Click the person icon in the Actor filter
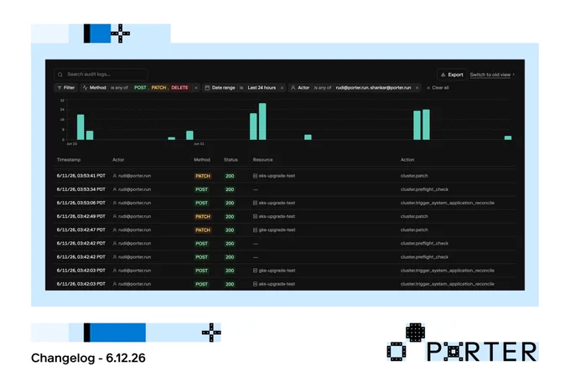This screenshot has width=570, height=392. pyautogui.click(x=293, y=88)
